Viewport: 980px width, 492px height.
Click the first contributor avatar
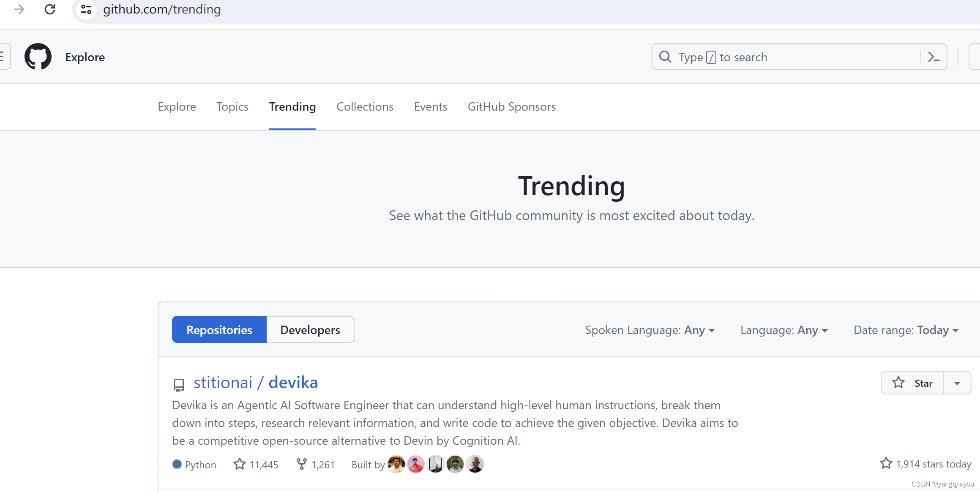pos(396,464)
